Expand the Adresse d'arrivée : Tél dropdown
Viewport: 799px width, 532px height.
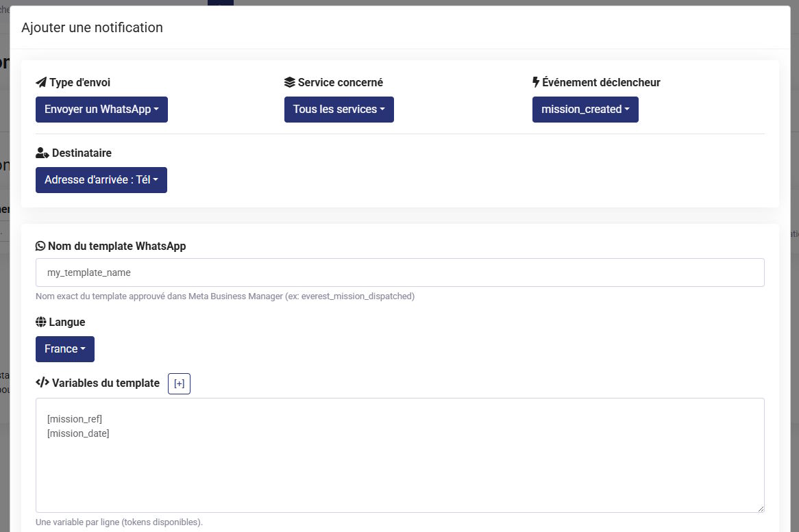click(x=101, y=180)
